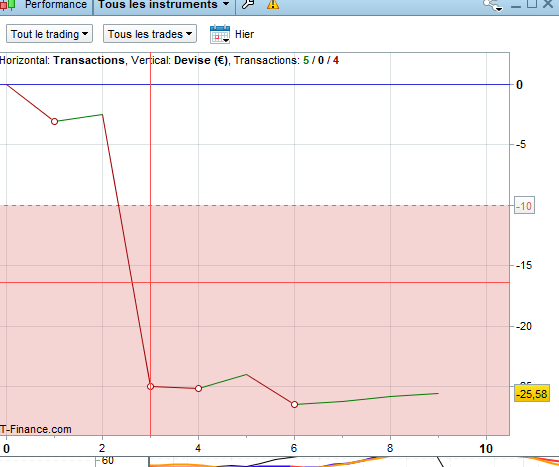Click the y-axis value -5
Screen dimensions: 559x467
tap(521, 144)
